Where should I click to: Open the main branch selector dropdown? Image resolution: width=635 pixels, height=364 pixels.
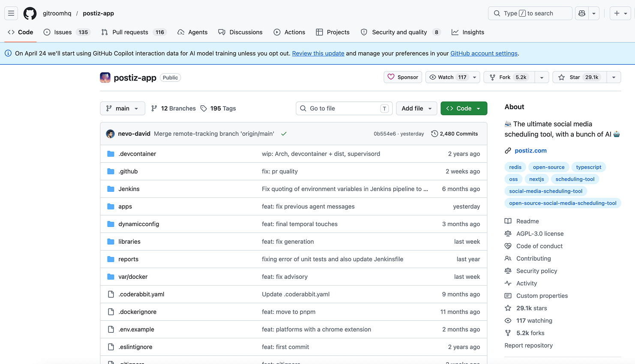123,108
